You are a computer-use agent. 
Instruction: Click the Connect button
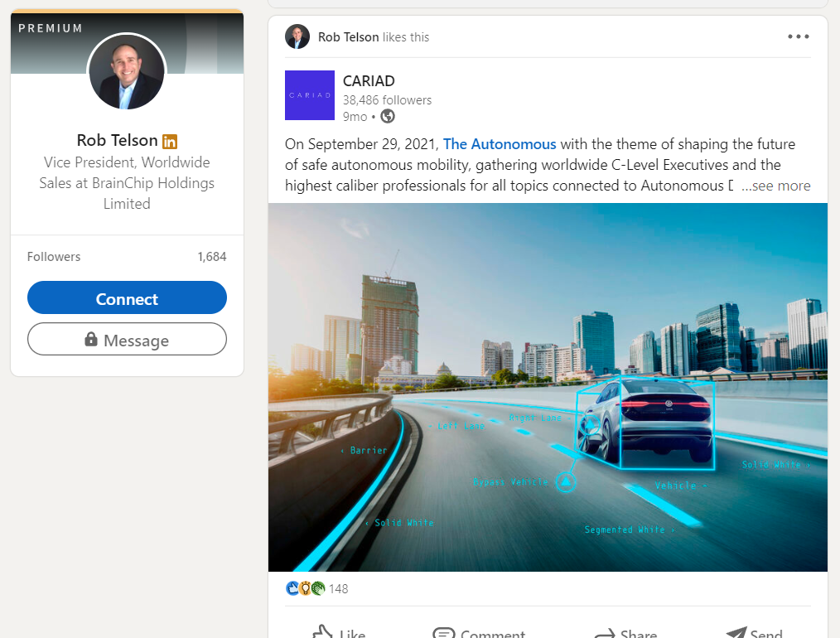coord(127,297)
